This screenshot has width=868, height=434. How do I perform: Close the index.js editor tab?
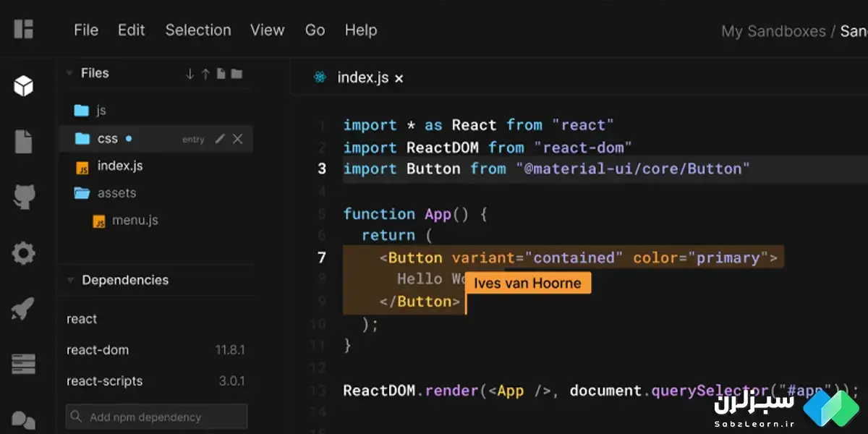(399, 78)
